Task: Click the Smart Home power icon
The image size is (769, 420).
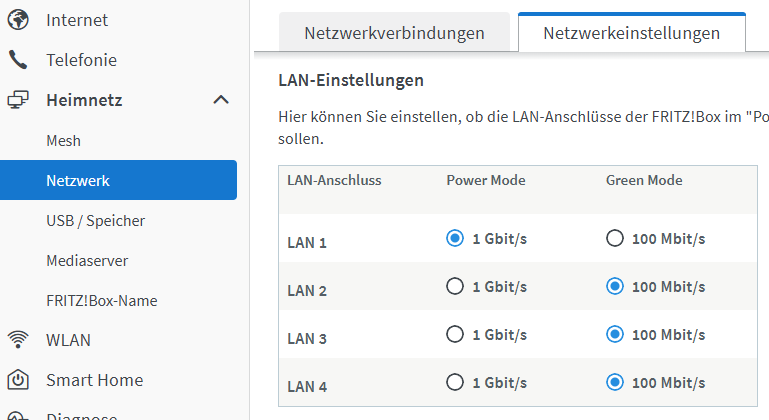Action: click(x=18, y=380)
